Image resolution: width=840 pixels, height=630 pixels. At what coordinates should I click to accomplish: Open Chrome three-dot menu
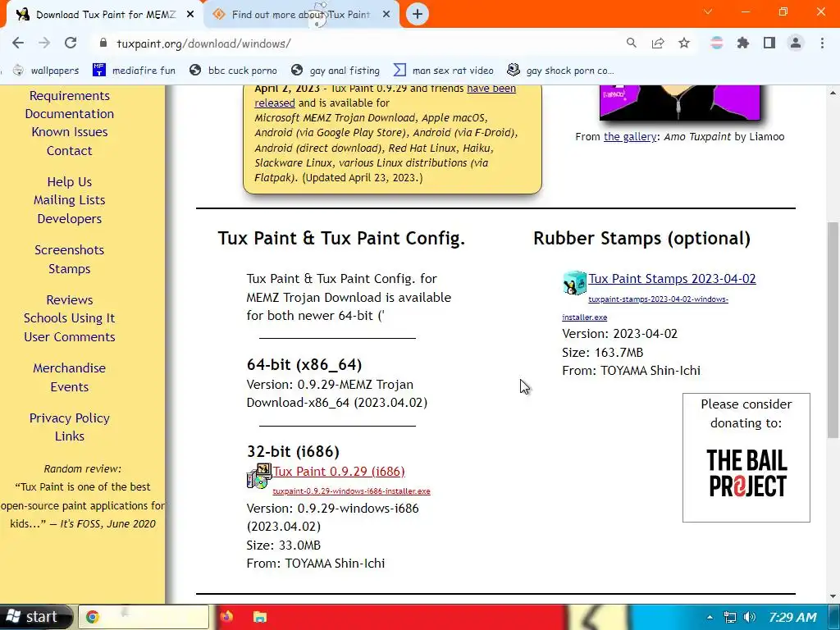822,43
